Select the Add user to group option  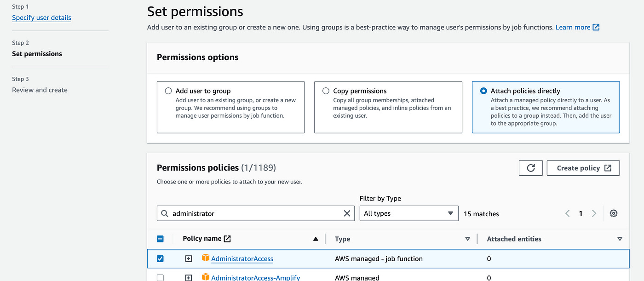tap(168, 91)
